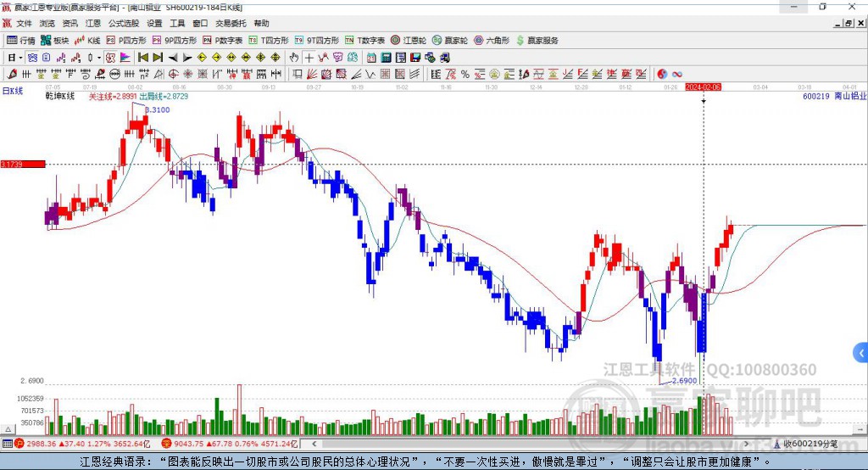Open the 交易委托 menu
The width and height of the screenshot is (868, 470).
(x=231, y=23)
